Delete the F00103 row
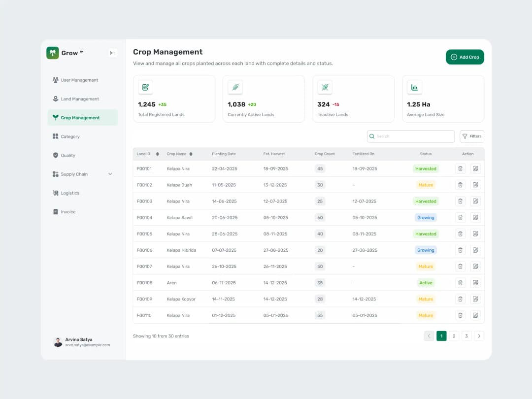 (x=460, y=201)
